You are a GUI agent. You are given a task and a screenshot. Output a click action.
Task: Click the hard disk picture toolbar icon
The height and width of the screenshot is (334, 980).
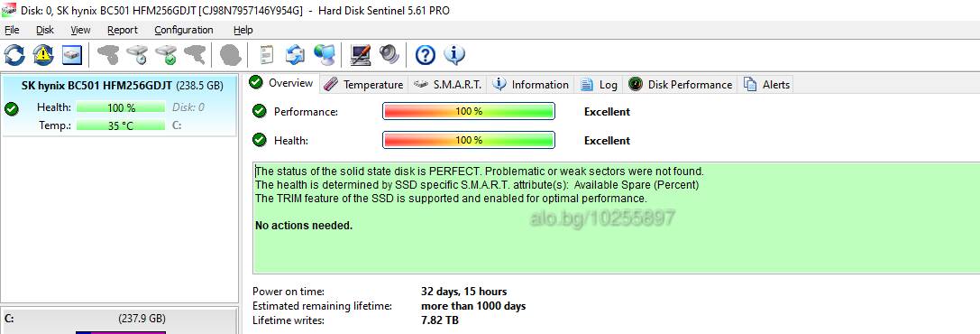point(72,55)
